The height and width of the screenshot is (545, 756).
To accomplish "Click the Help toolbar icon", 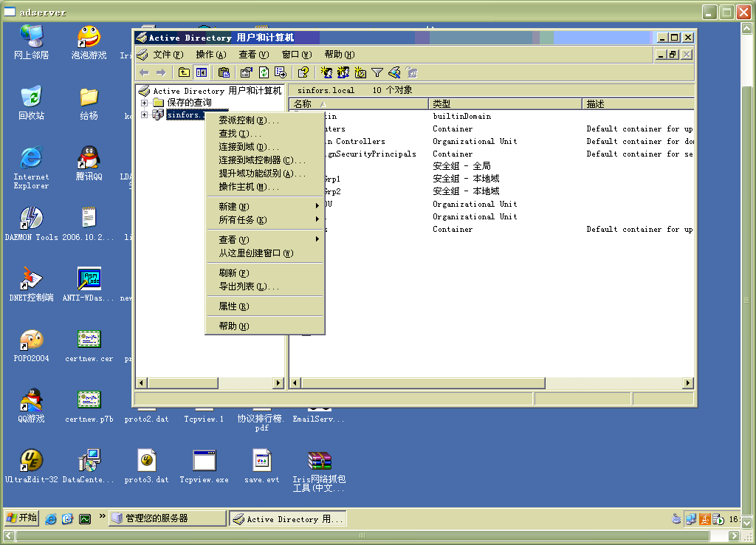I will tap(303, 72).
